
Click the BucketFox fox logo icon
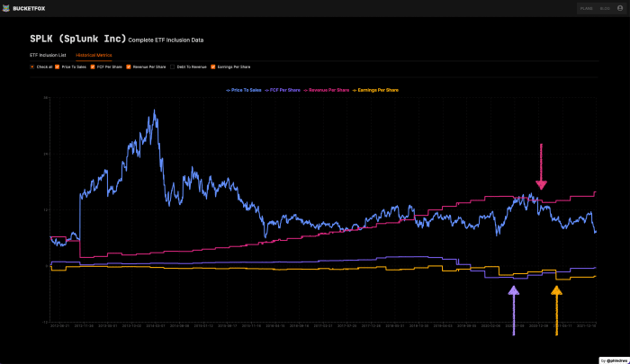[x=6, y=8]
